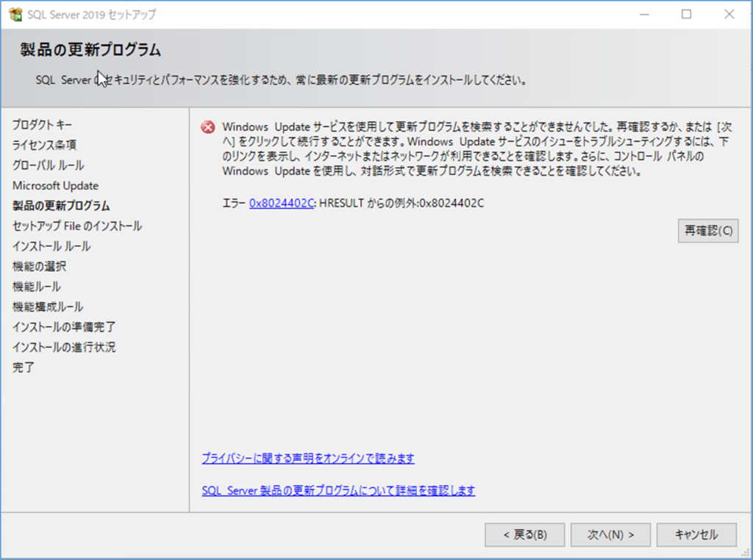Click the HRESULT からの例外 error text

click(x=402, y=204)
